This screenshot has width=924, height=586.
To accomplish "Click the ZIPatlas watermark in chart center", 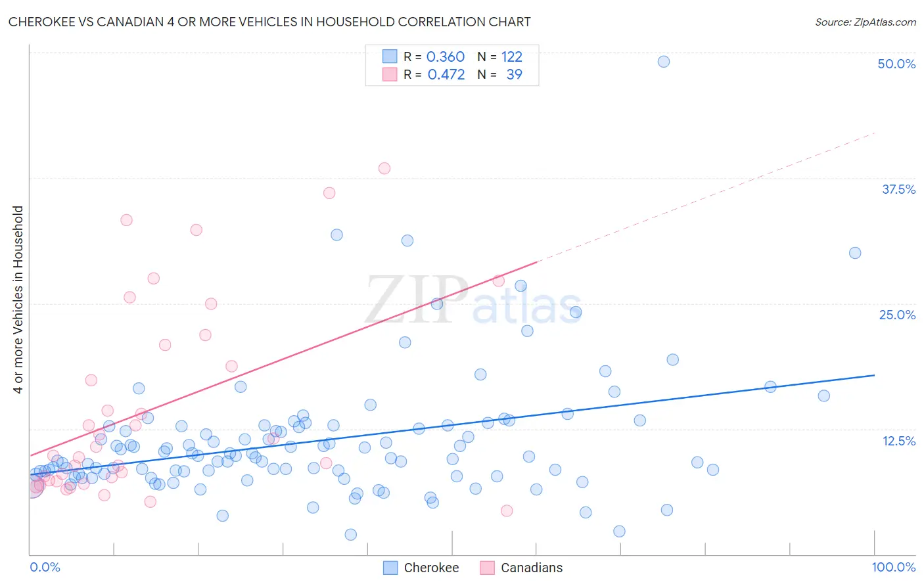I will coord(473,300).
